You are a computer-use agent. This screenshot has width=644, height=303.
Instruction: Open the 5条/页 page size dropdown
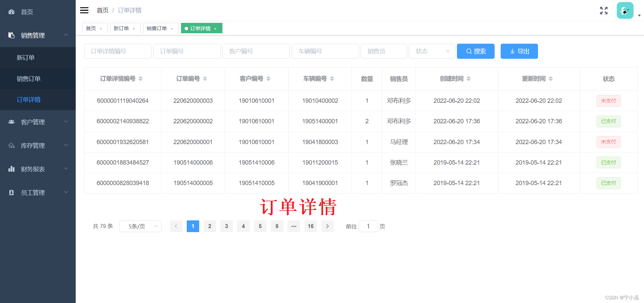pyautogui.click(x=140, y=226)
